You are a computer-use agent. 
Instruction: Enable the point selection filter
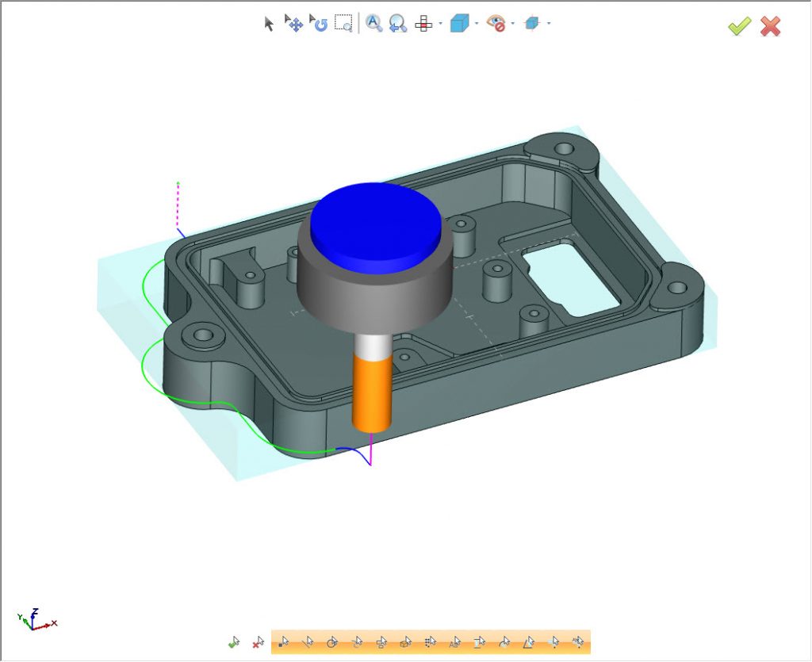point(284,641)
